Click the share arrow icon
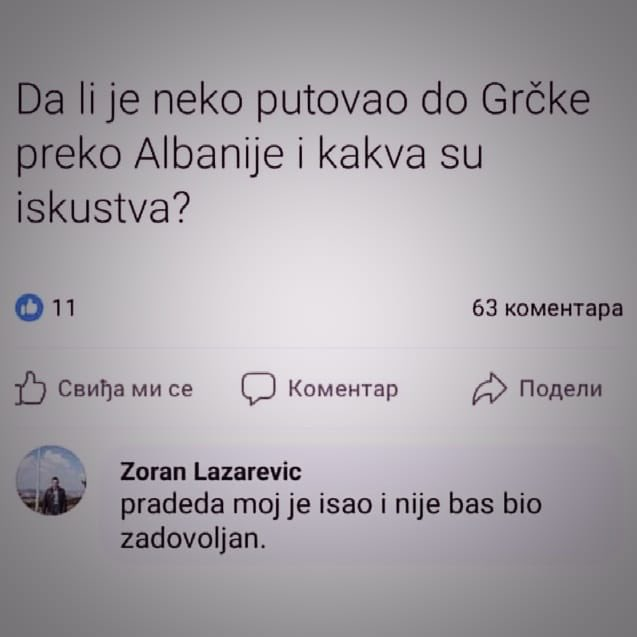 489,388
